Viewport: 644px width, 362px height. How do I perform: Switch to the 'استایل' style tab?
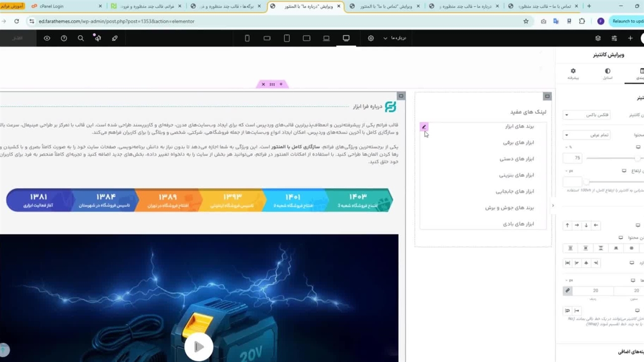pos(608,74)
